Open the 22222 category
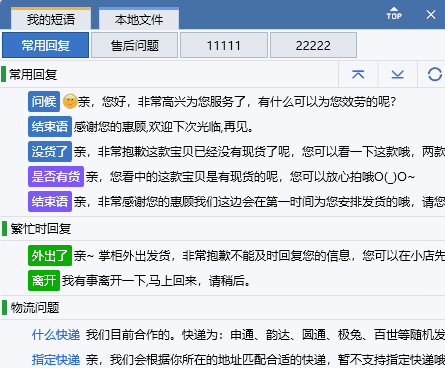Viewport: 445px width, 368px height. (x=313, y=45)
